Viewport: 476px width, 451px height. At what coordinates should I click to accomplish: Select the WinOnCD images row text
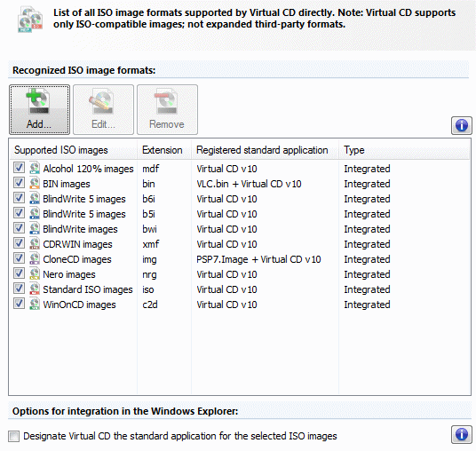79,305
